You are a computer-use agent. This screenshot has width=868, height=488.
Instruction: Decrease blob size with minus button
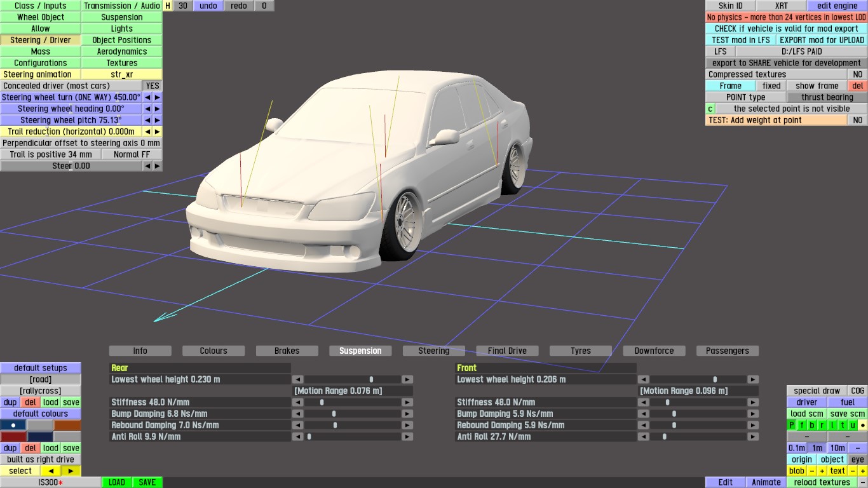click(x=812, y=471)
